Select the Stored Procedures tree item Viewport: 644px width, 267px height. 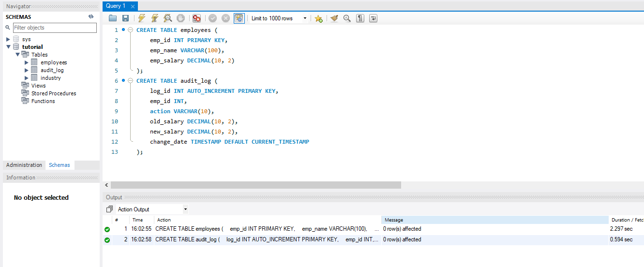(53, 93)
